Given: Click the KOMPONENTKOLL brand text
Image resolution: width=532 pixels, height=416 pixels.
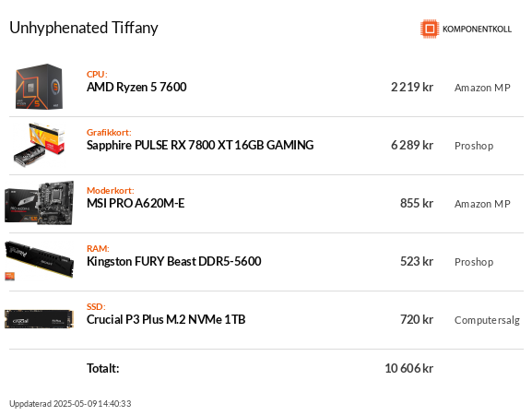Looking at the screenshot, I should 477,30.
